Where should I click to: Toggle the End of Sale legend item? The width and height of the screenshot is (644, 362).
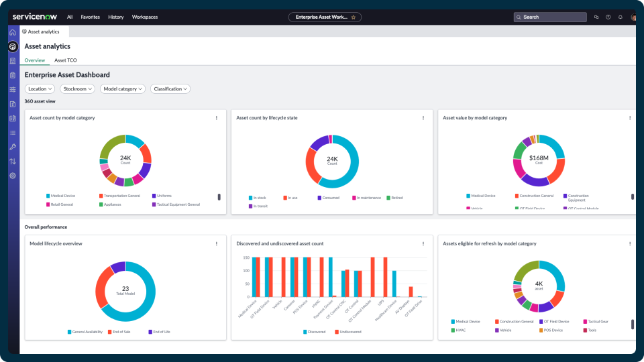click(119, 332)
